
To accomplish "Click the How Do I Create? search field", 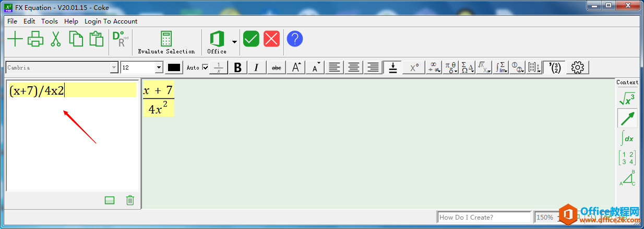I will [484, 217].
